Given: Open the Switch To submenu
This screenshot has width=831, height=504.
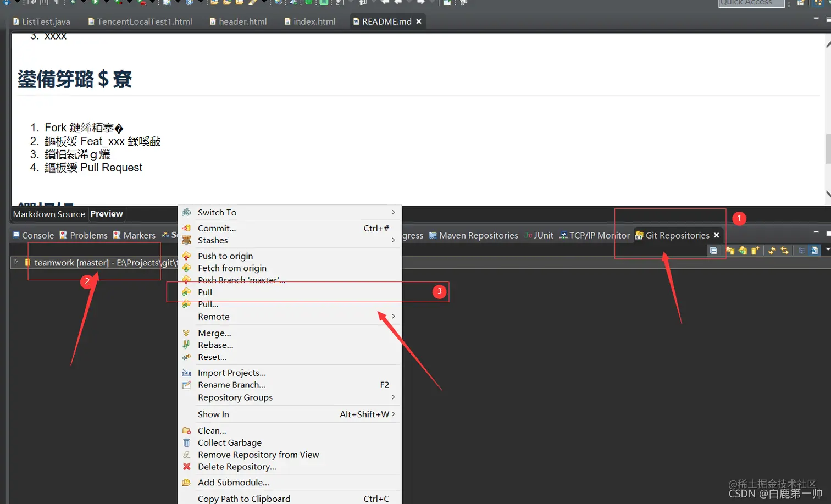Looking at the screenshot, I should (x=290, y=212).
